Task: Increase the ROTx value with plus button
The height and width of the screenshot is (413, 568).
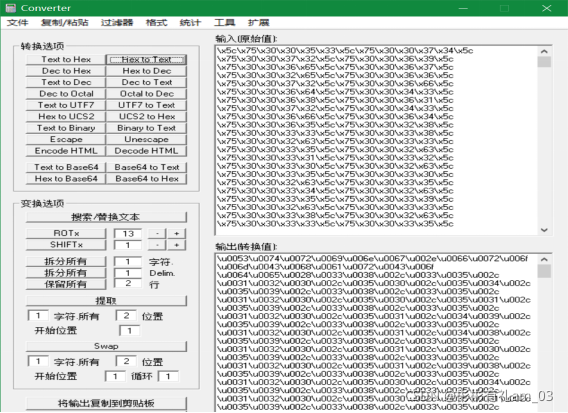Action: 176,234
